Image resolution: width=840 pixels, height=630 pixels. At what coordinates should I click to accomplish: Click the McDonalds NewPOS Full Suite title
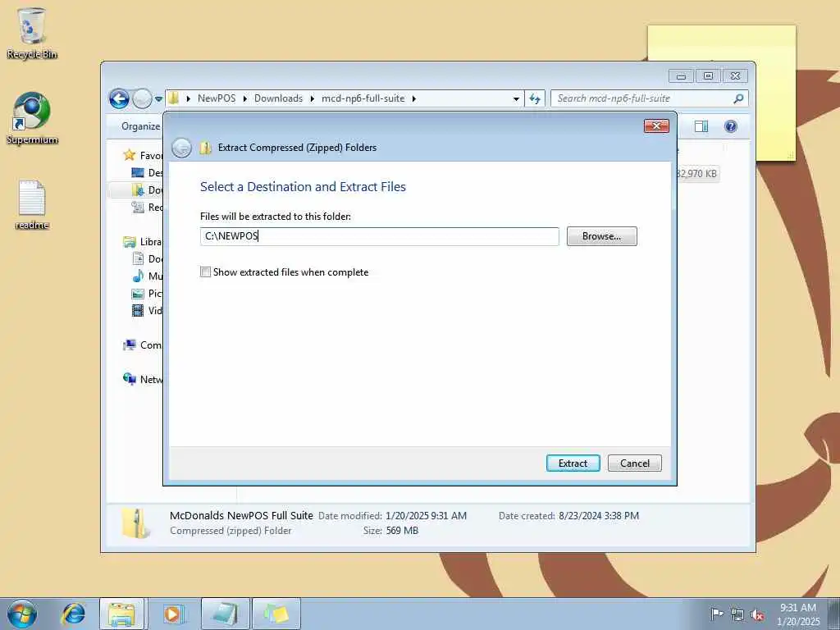tap(241, 515)
